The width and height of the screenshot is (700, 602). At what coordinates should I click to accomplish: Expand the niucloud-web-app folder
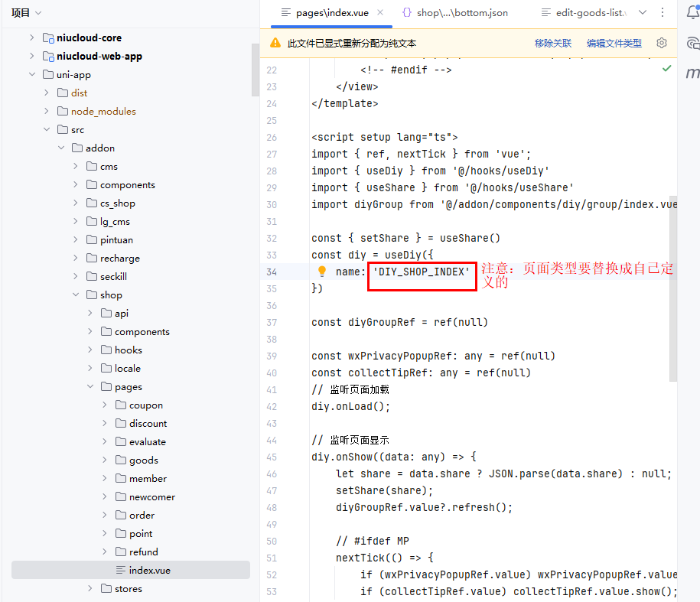tap(31, 56)
